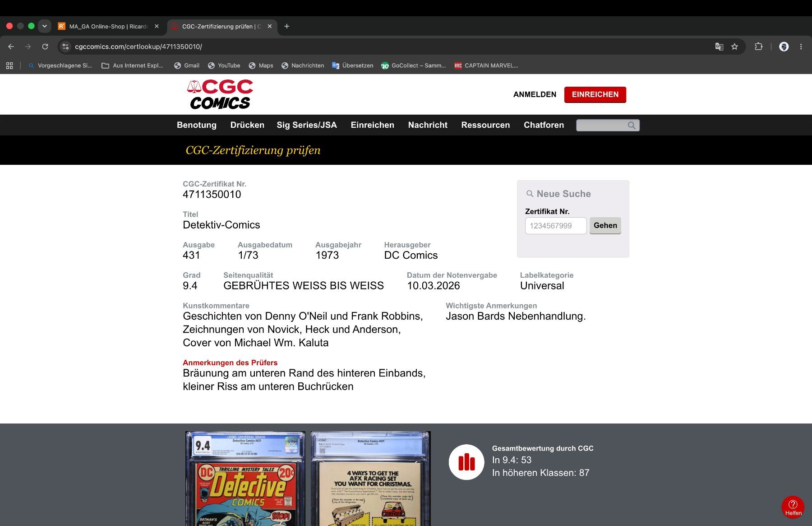
Task: Expand the tab search dropdown arrow
Action: point(44,26)
